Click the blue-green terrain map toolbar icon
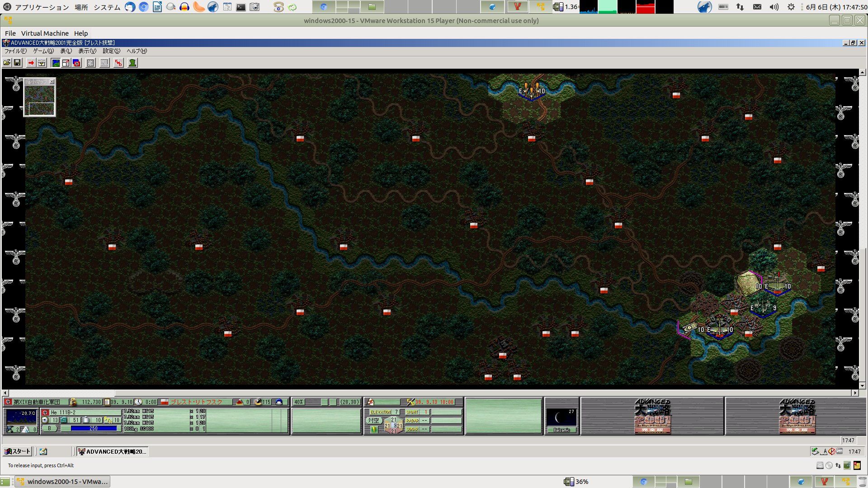868x488 pixels. tap(56, 63)
